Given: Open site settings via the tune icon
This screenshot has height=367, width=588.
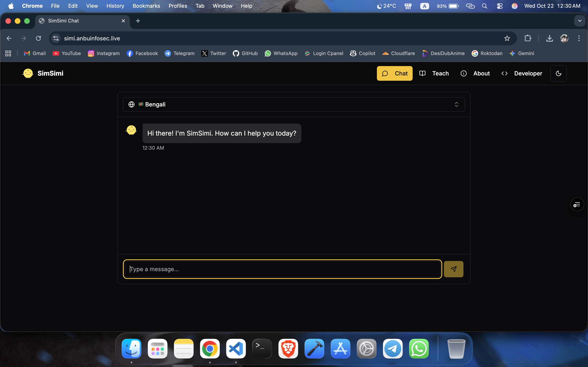Looking at the screenshot, I should (56, 38).
